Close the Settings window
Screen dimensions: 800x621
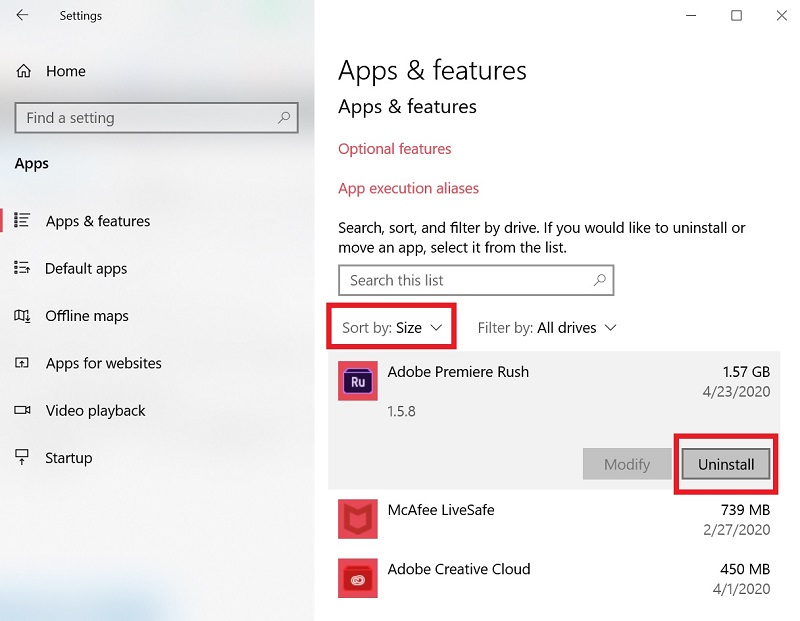(x=781, y=15)
